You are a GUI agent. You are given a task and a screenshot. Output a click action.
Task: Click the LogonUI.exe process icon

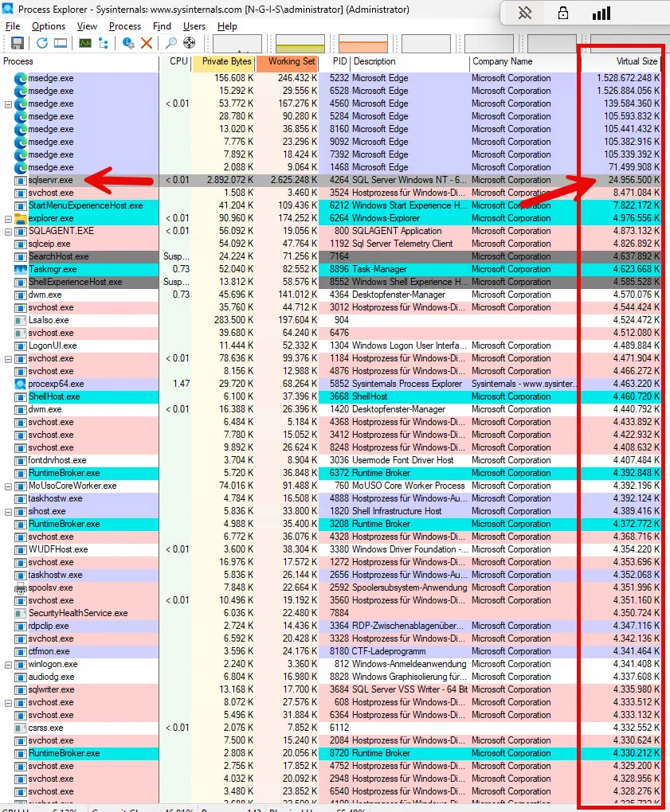pyautogui.click(x=20, y=345)
